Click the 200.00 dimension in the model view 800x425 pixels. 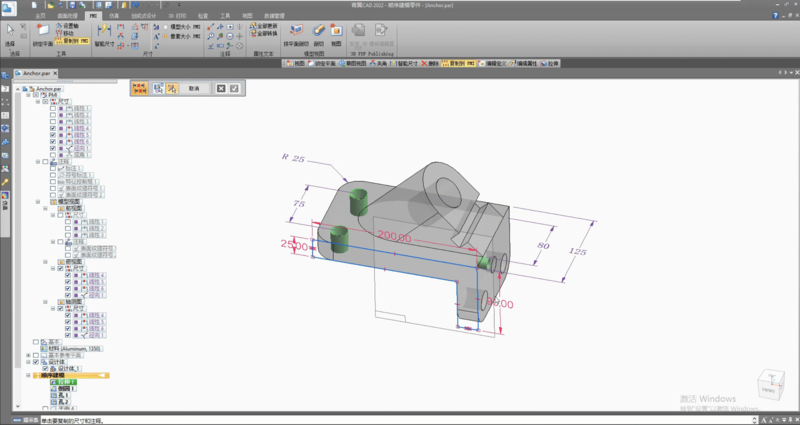[x=394, y=236]
